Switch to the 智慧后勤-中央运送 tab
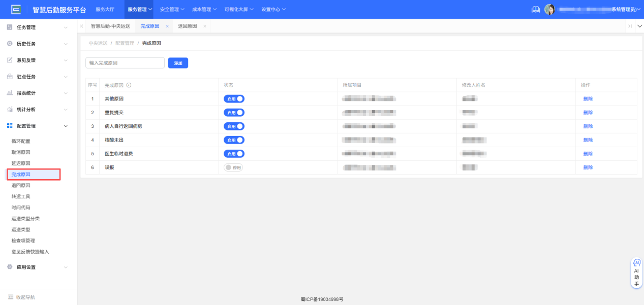This screenshot has width=644, height=305. [x=110, y=26]
